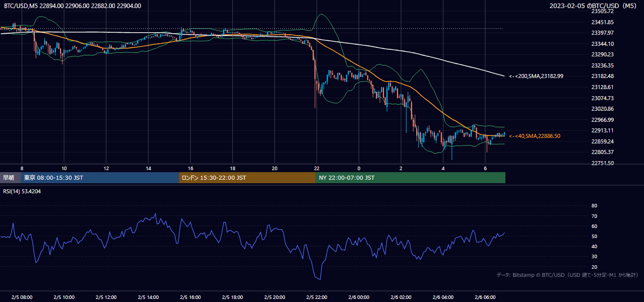Click price axis label 23020.86
Screen dimensions: 644x302
(x=602, y=109)
